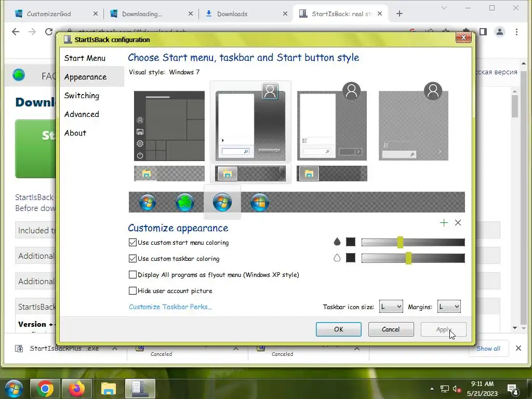This screenshot has height=399, width=532.
Task: Uncheck Use custom start menu coloring
Action: click(x=132, y=242)
